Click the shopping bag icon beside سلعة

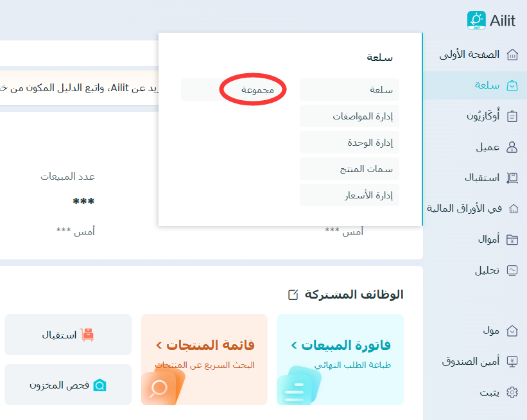512,85
